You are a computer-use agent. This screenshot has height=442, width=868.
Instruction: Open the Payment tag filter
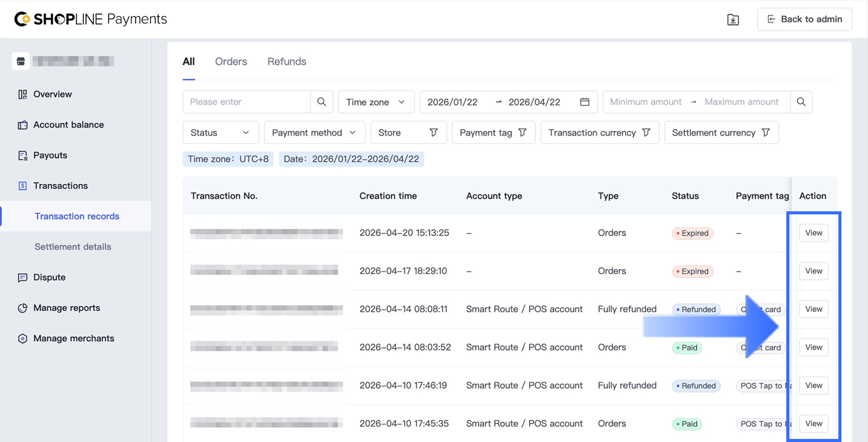(x=493, y=133)
